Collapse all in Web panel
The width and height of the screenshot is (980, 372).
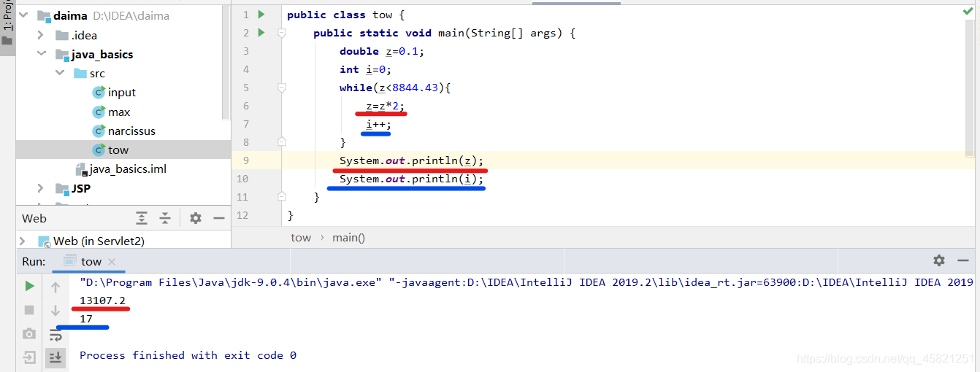pos(166,218)
